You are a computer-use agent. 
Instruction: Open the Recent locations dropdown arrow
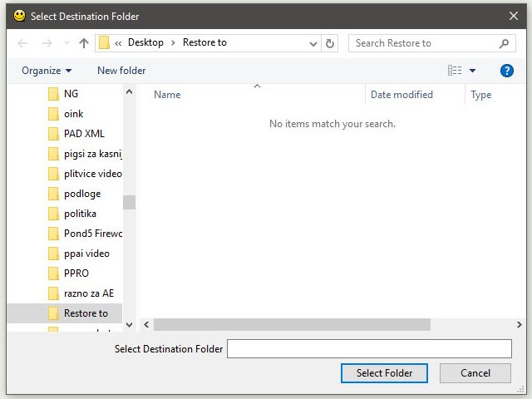pyautogui.click(x=65, y=43)
